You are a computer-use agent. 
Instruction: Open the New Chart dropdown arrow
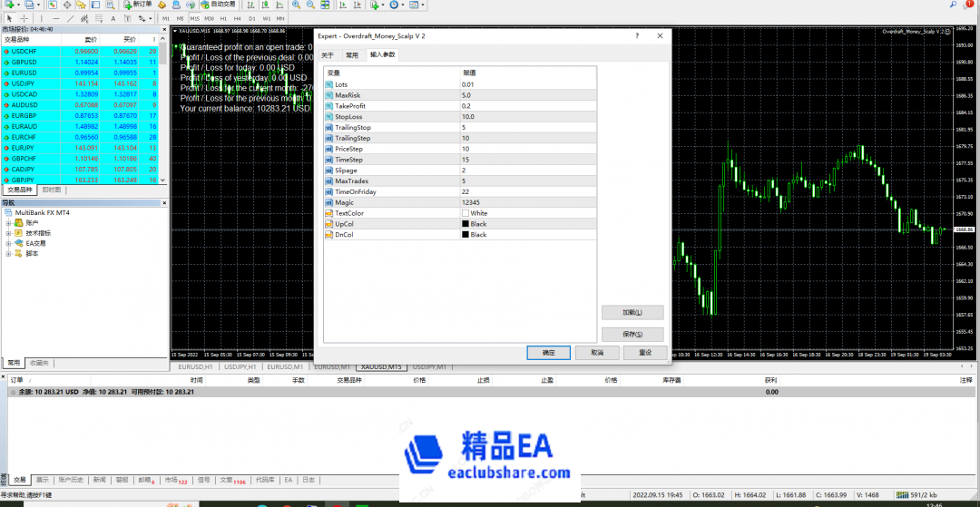pyautogui.click(x=18, y=5)
